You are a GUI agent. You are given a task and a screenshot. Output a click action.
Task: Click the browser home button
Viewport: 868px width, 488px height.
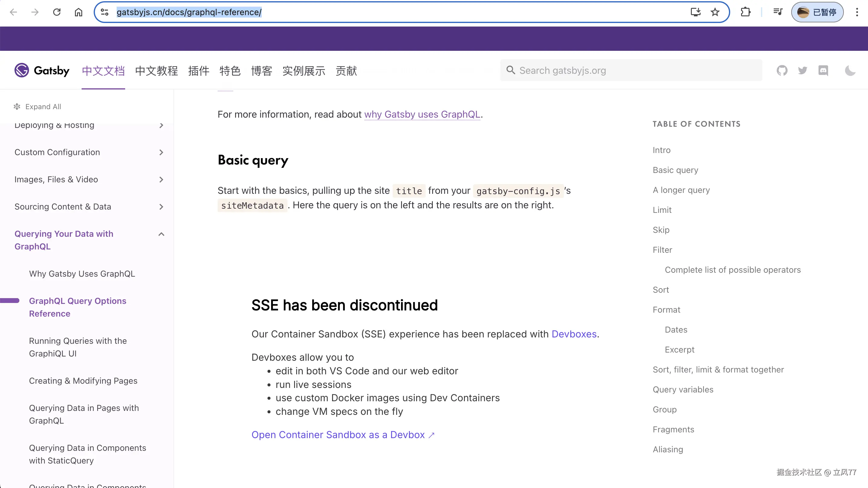(78, 12)
